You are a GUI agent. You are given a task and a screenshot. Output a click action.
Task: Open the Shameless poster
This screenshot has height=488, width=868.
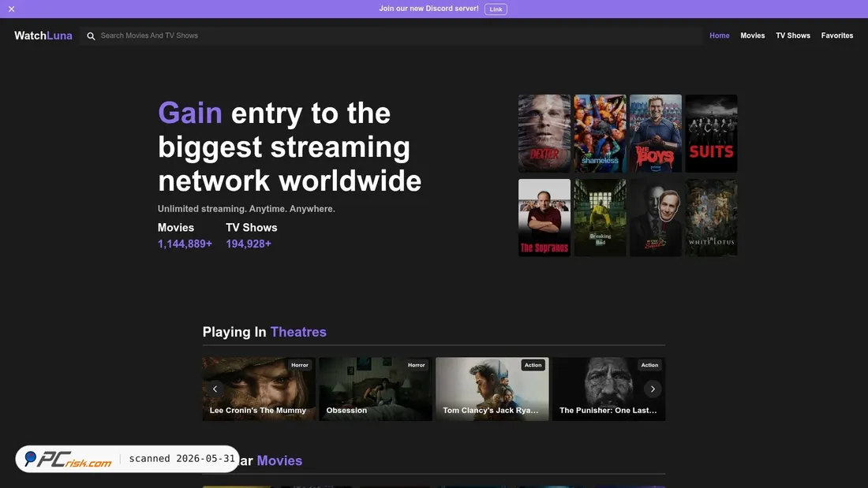point(600,133)
